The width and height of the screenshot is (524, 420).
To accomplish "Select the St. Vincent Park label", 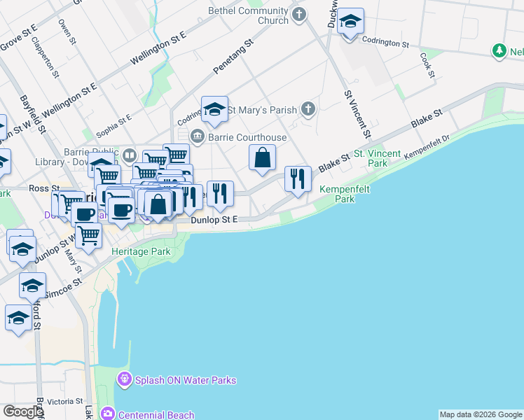I will pyautogui.click(x=378, y=158).
